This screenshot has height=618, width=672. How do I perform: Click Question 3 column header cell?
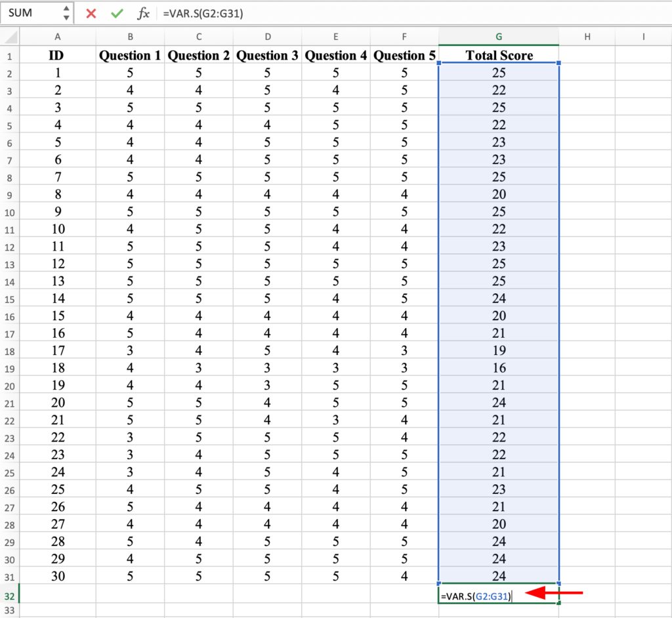coord(267,56)
